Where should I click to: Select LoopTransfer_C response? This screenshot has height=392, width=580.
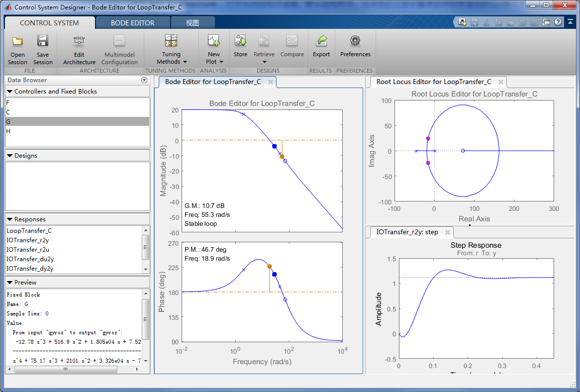coord(74,231)
